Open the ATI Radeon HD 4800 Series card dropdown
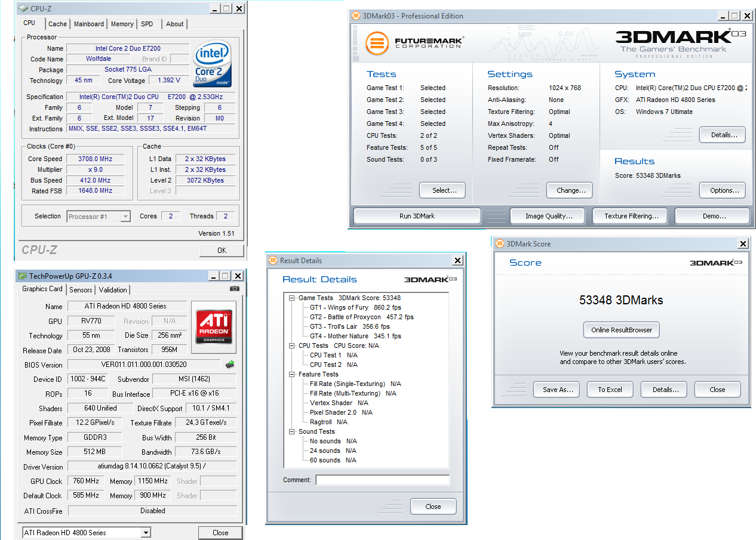 [146, 533]
